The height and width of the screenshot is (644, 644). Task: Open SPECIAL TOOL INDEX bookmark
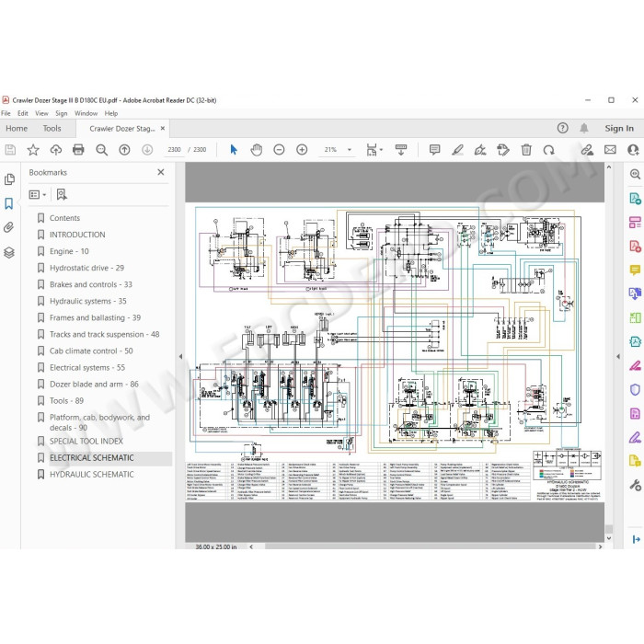pos(86,441)
